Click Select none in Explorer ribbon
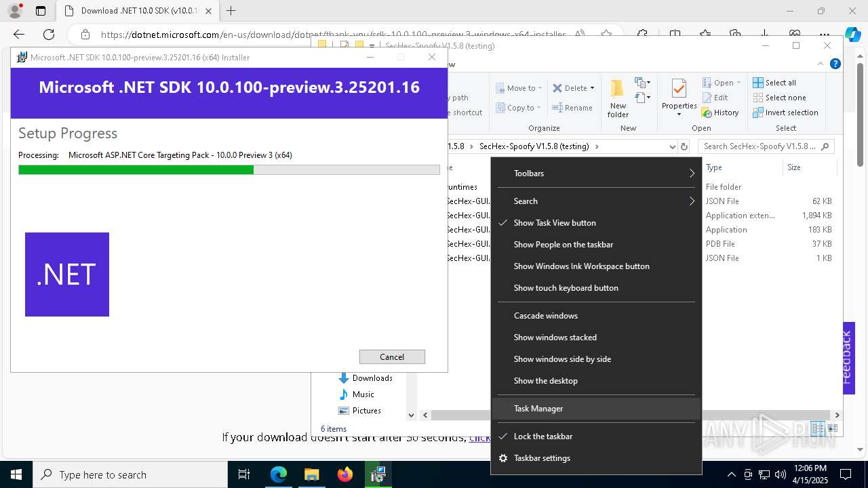 pyautogui.click(x=779, y=98)
